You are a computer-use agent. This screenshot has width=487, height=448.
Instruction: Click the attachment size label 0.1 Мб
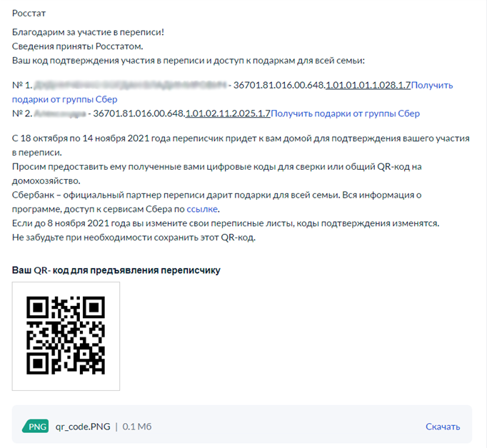(137, 427)
